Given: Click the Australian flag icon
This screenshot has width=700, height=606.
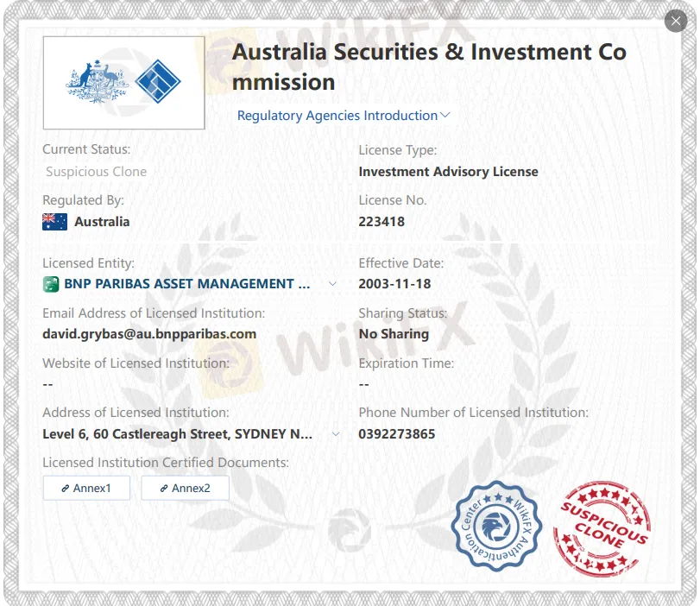Looking at the screenshot, I should click(54, 222).
